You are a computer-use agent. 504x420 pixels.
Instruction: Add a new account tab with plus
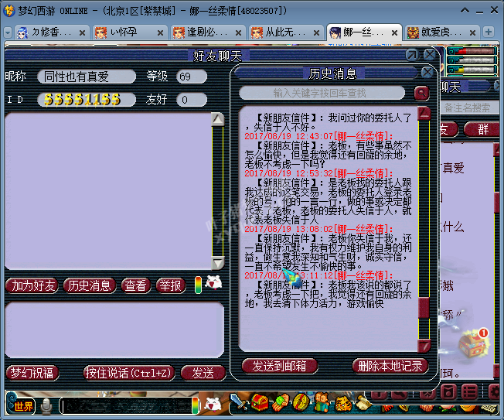click(x=489, y=32)
